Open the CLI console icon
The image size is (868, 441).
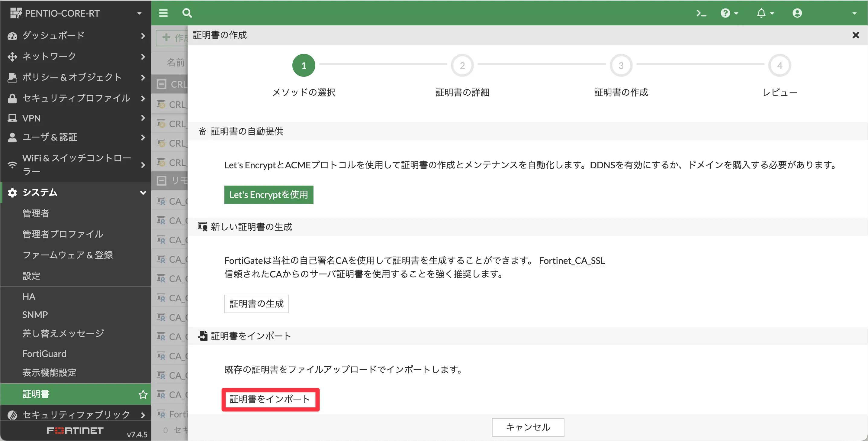(x=702, y=13)
